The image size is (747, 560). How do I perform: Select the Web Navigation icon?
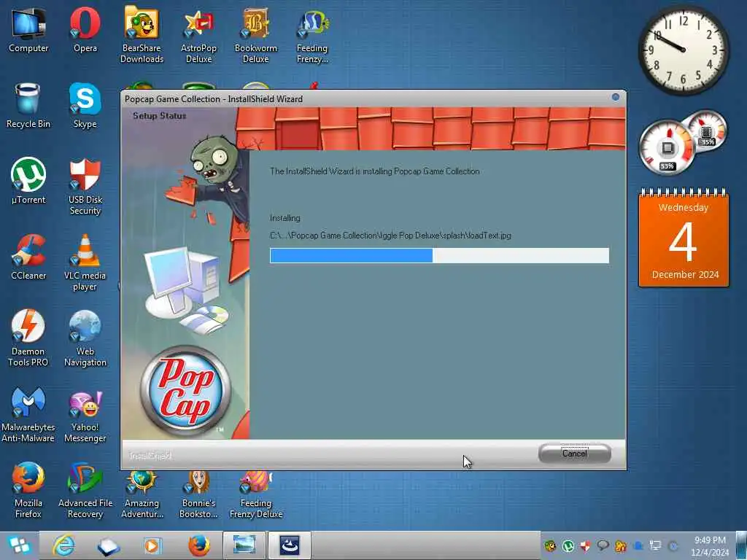(85, 338)
